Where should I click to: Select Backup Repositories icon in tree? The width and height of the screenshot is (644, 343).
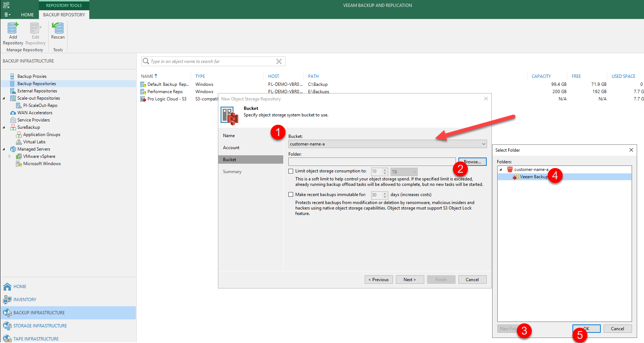point(12,84)
